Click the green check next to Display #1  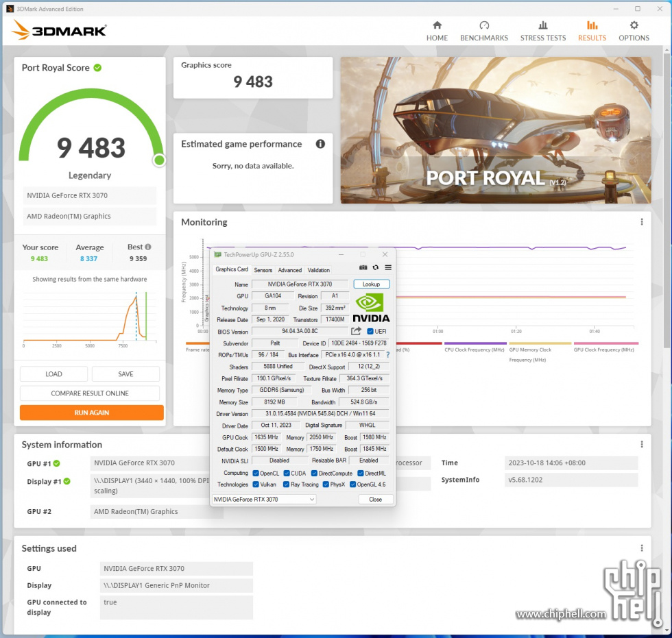67,481
